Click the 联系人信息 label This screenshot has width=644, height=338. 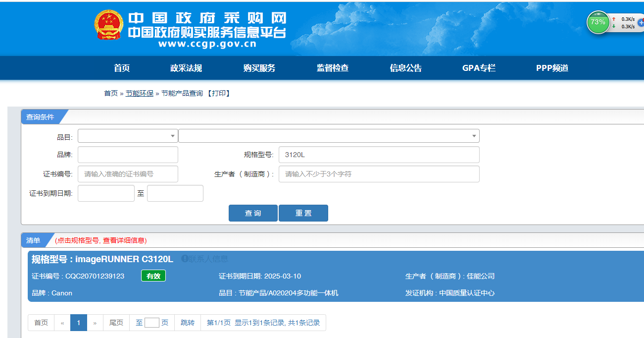pos(208,259)
